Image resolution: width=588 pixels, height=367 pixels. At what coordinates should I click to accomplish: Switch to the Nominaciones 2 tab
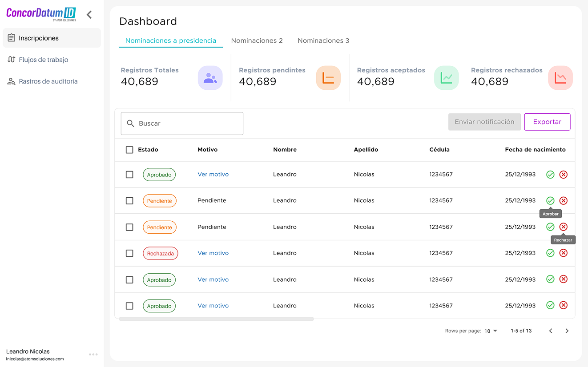tap(257, 41)
